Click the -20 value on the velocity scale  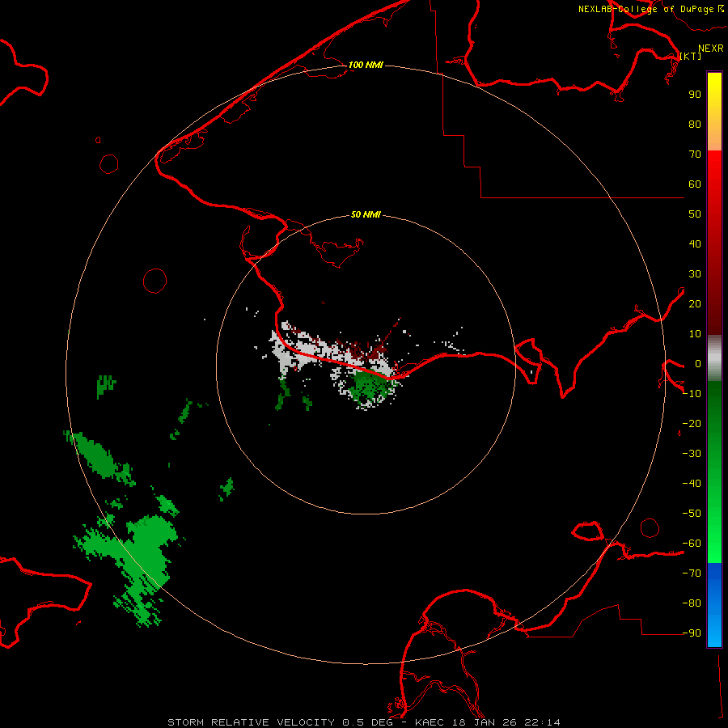[692, 423]
